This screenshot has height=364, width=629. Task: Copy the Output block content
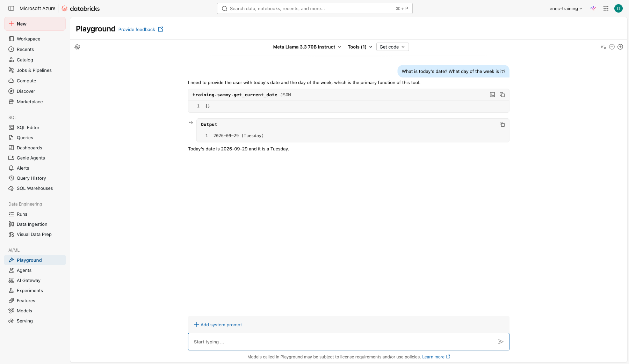click(x=502, y=124)
